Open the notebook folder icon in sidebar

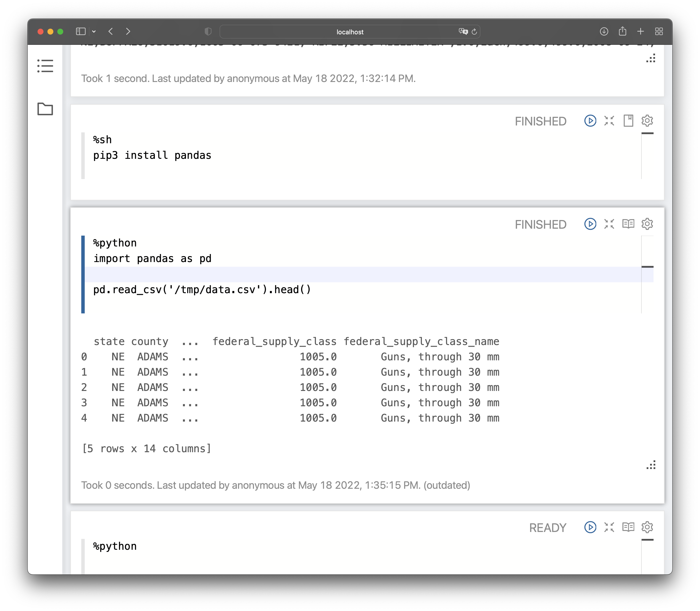coord(45,109)
